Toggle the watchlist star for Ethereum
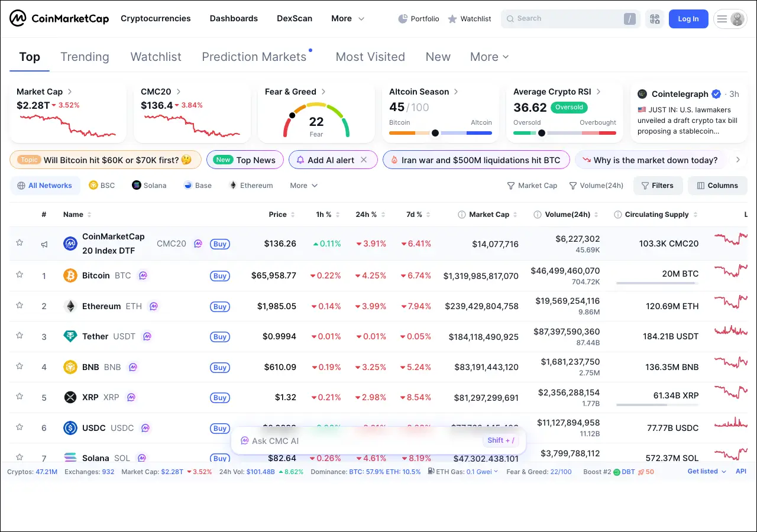The height and width of the screenshot is (532, 757). (x=20, y=305)
